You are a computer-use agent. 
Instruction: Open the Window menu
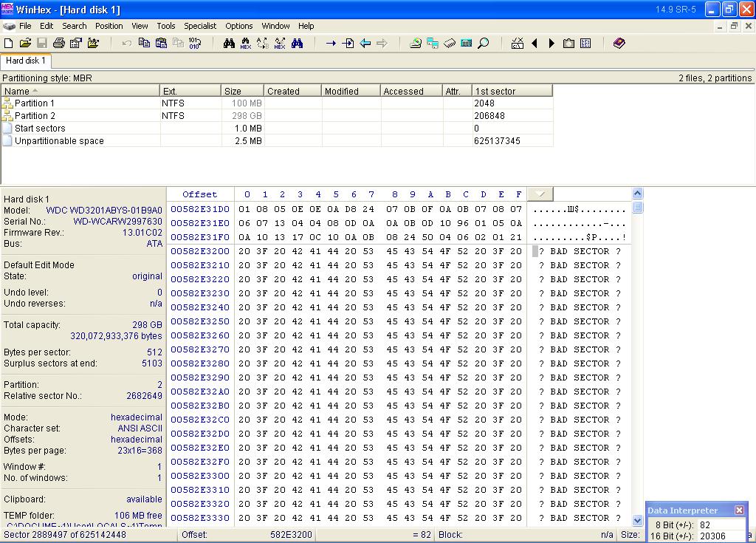(276, 26)
